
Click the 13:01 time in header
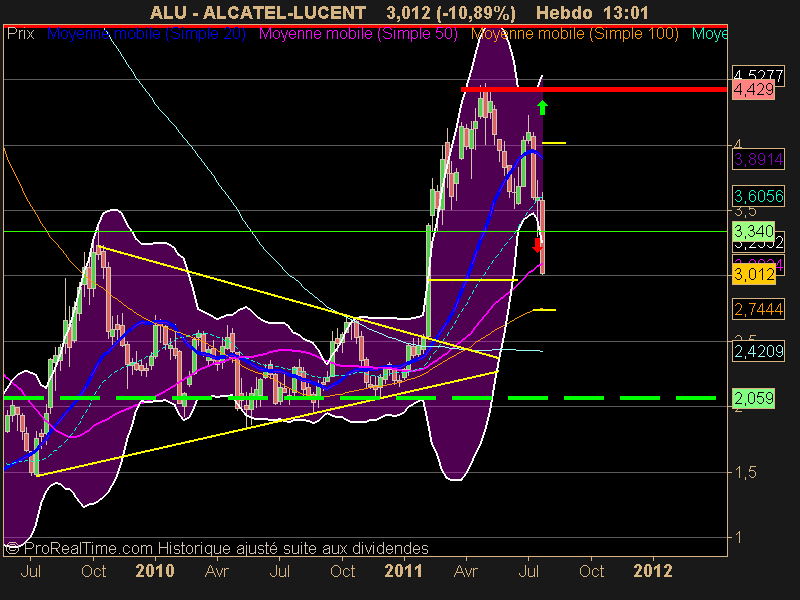point(627,12)
